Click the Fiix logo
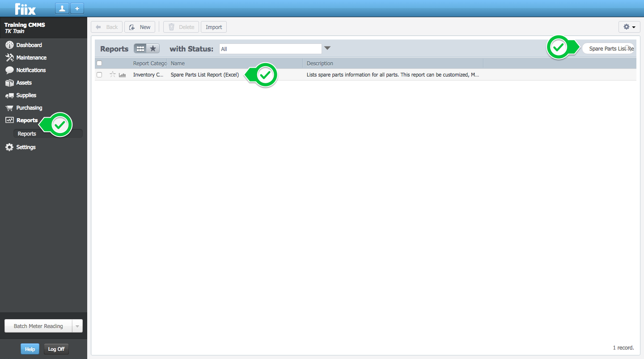The width and height of the screenshot is (644, 359). click(x=25, y=9)
